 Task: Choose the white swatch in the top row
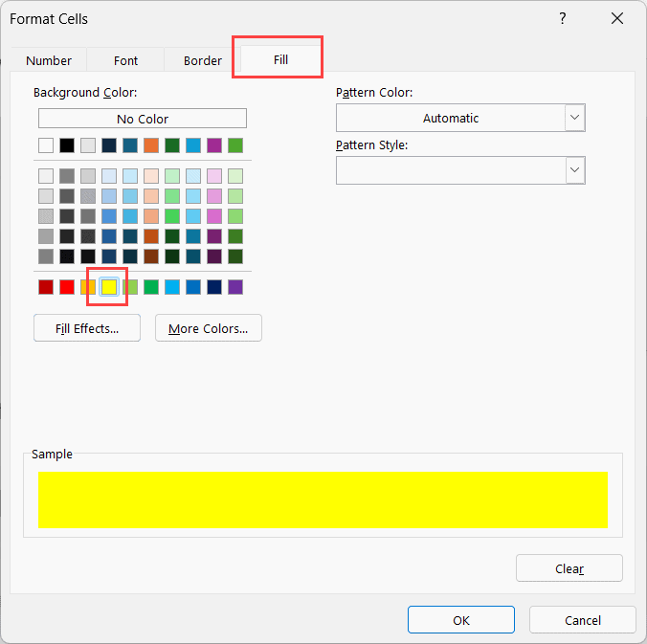point(46,145)
